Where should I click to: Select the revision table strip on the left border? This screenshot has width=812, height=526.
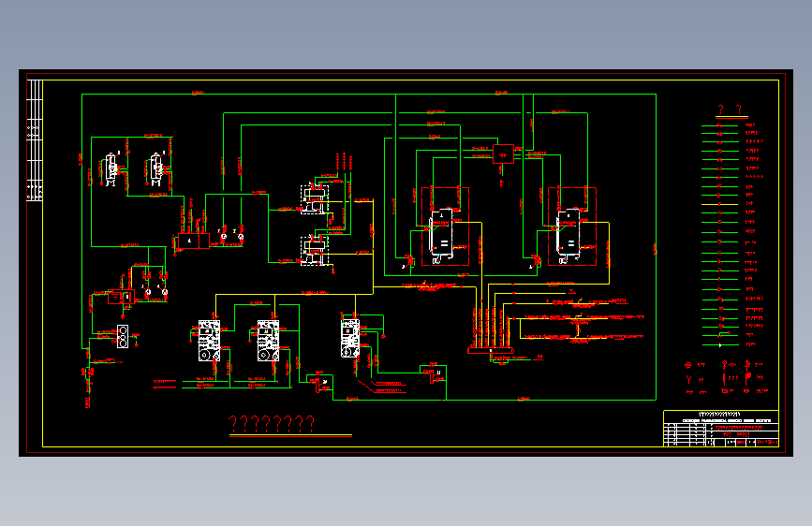[34, 140]
